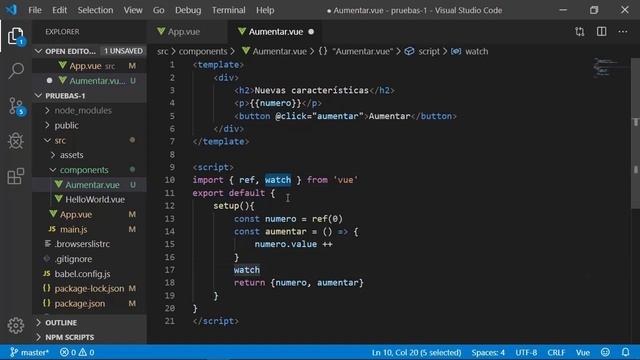Open the File menu
Viewport: 640px width, 360px height.
[x=35, y=10]
